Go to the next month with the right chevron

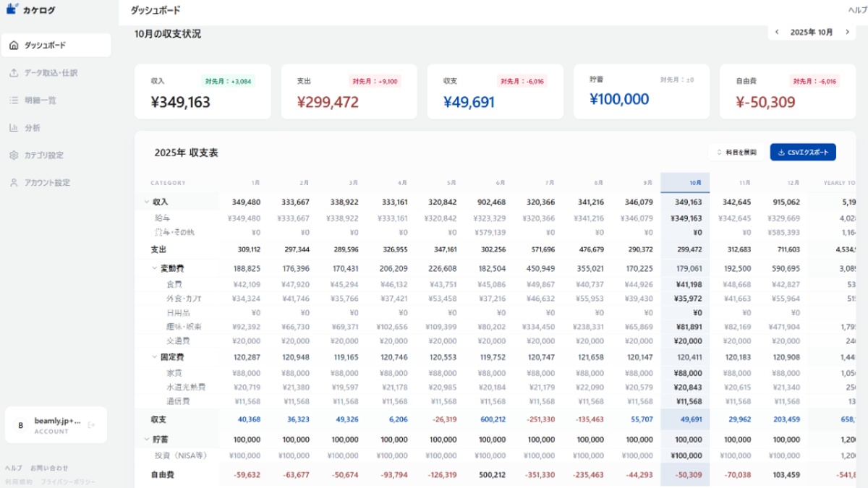point(847,33)
